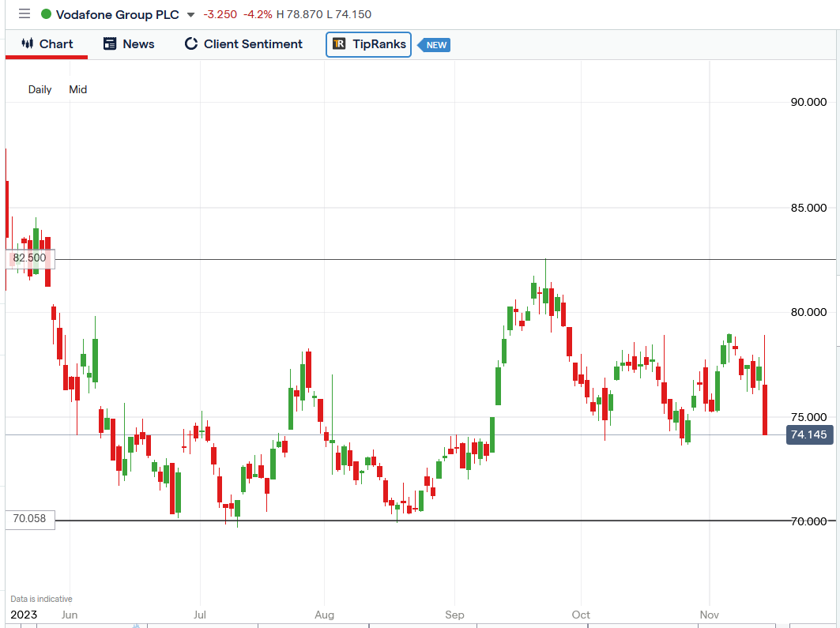
Task: Click the 80.000 price axis label
Action: [x=808, y=312]
